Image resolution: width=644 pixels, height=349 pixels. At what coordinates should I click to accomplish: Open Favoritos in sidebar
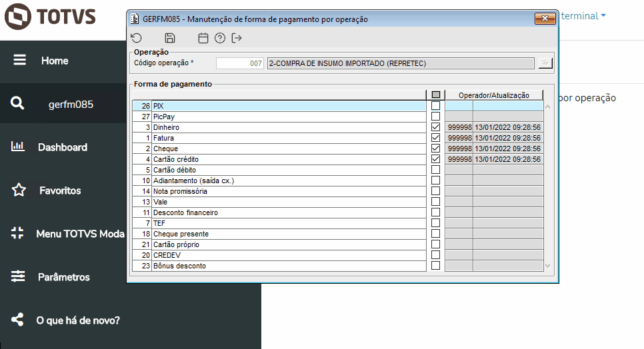pos(60,190)
